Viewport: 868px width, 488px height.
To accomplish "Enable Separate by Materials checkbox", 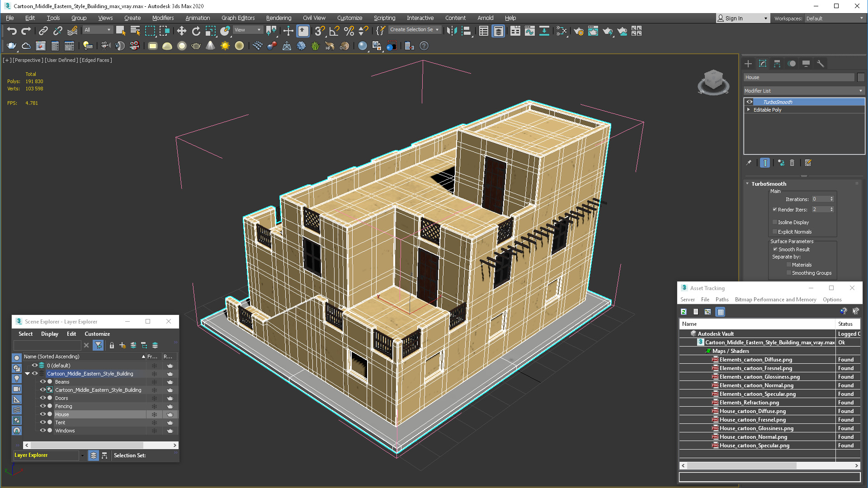I will pos(789,265).
